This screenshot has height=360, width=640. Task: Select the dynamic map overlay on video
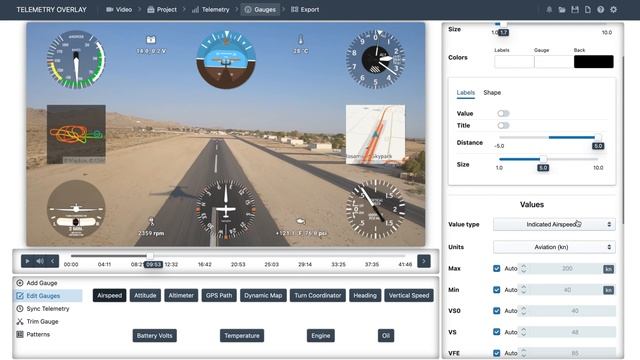376,134
